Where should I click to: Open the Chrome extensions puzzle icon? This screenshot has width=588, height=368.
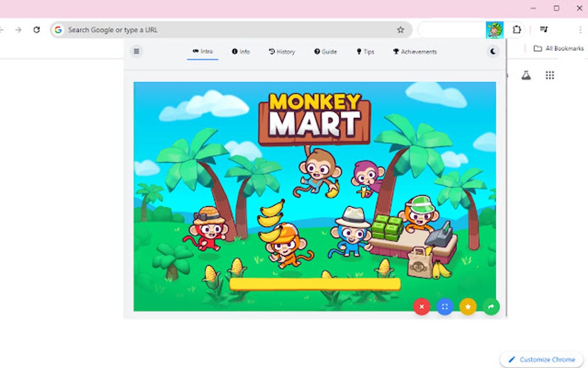[517, 29]
